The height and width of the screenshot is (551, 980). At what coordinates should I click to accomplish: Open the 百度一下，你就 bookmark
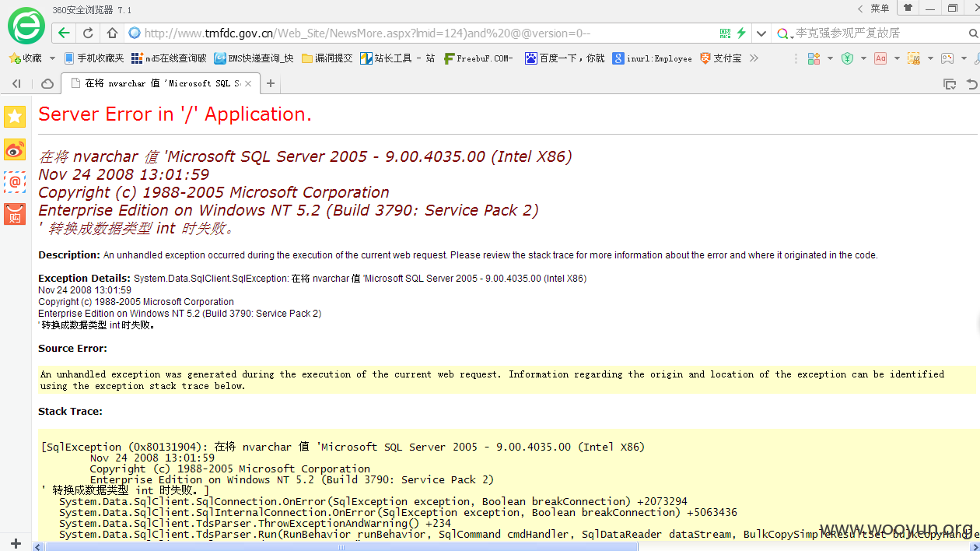click(565, 58)
